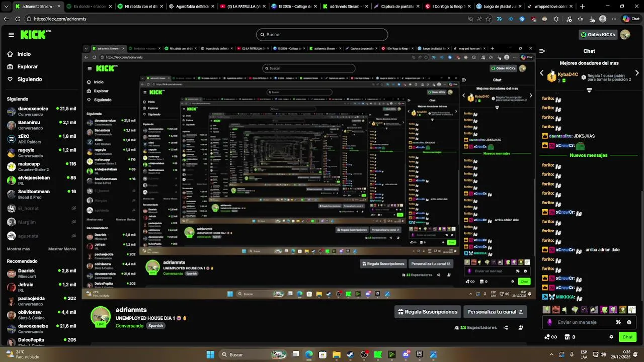Image resolution: width=644 pixels, height=362 pixels.
Task: Collapse the chat panel
Action: pos(542,51)
